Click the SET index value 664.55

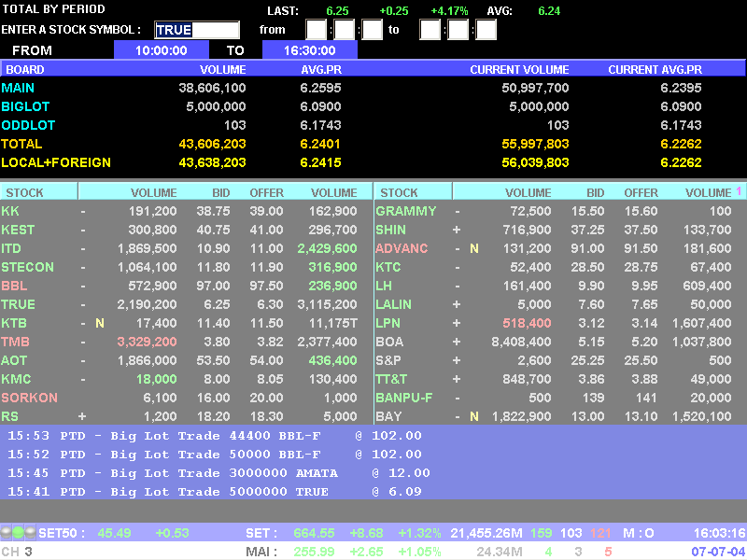coord(314,533)
